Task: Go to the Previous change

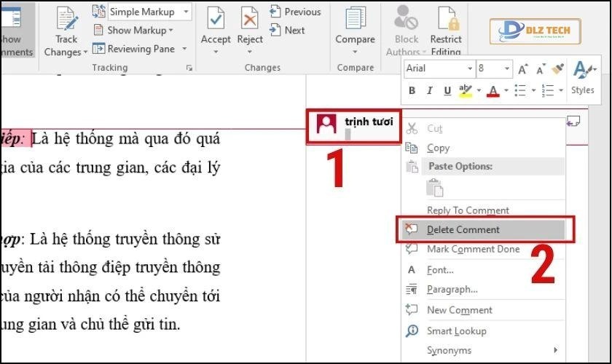Action: (295, 12)
